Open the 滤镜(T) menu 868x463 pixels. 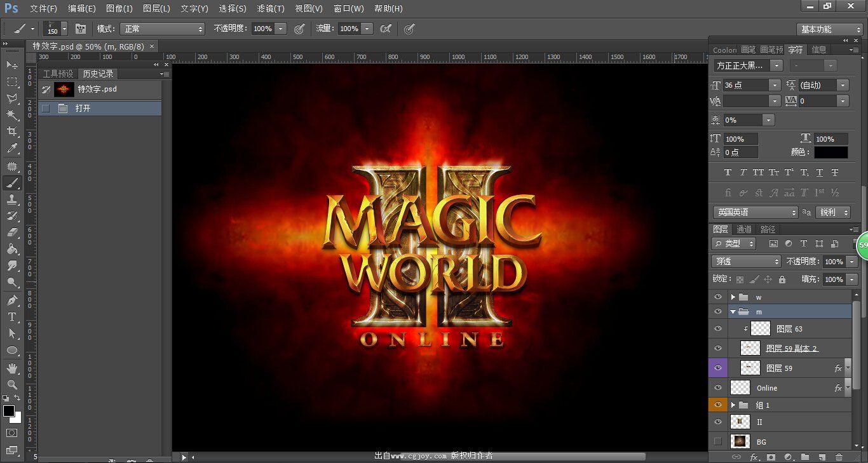click(271, 8)
